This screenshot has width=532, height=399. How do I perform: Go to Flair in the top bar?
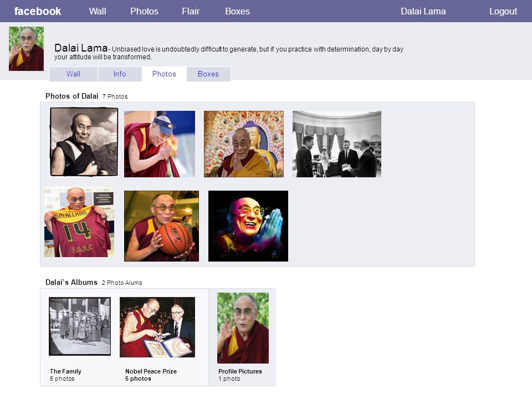click(x=191, y=11)
